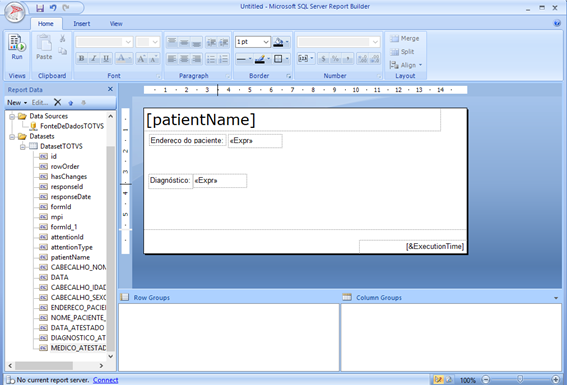Click the Merge cells button
Screen dimensions: 567x385
coord(405,38)
